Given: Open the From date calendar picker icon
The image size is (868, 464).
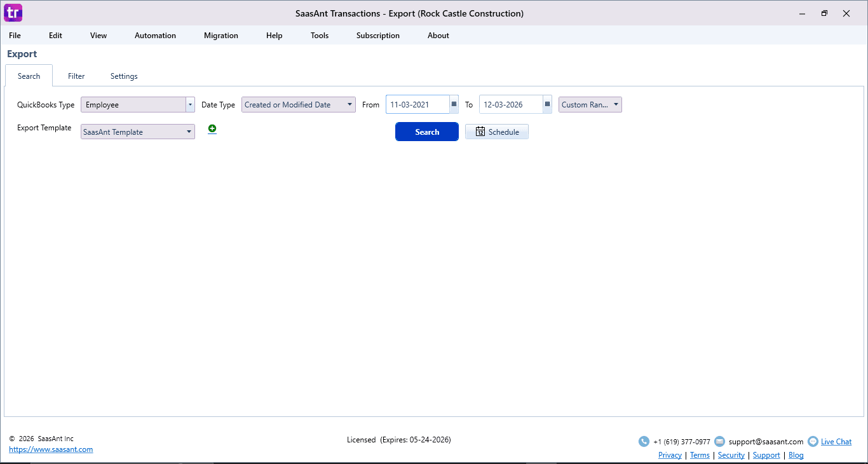Looking at the screenshot, I should [x=454, y=105].
